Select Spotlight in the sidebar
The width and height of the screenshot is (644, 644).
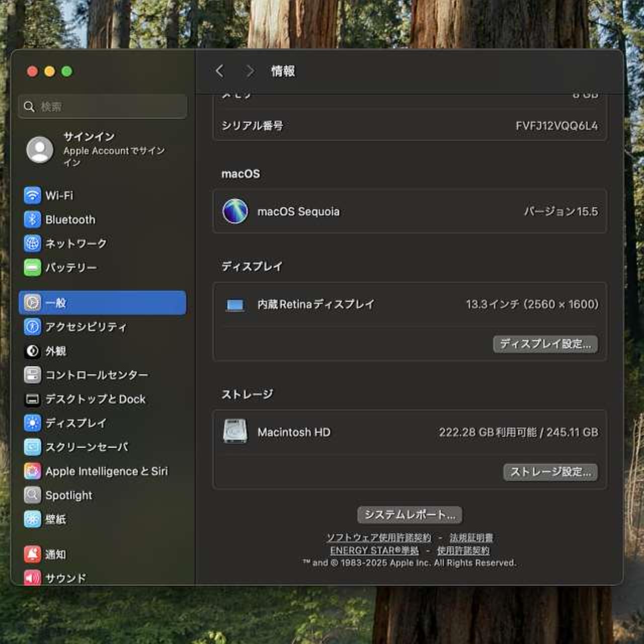pos(68,496)
